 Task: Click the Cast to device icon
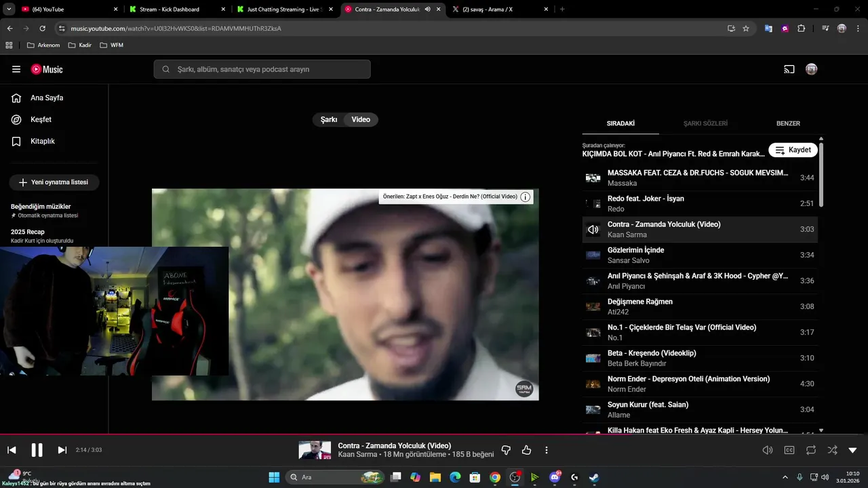(789, 69)
